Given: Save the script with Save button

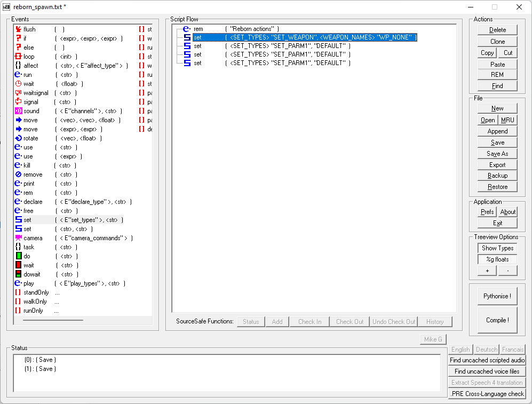Looking at the screenshot, I should [x=497, y=142].
